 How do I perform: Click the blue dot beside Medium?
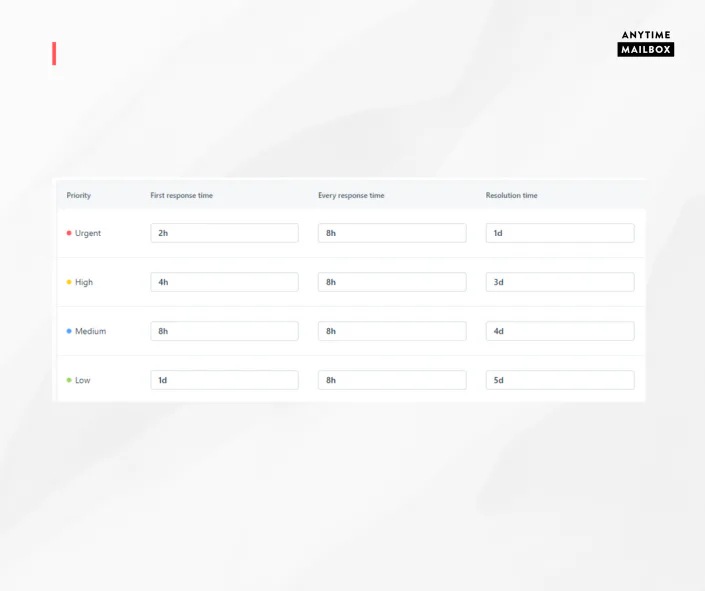(x=69, y=331)
